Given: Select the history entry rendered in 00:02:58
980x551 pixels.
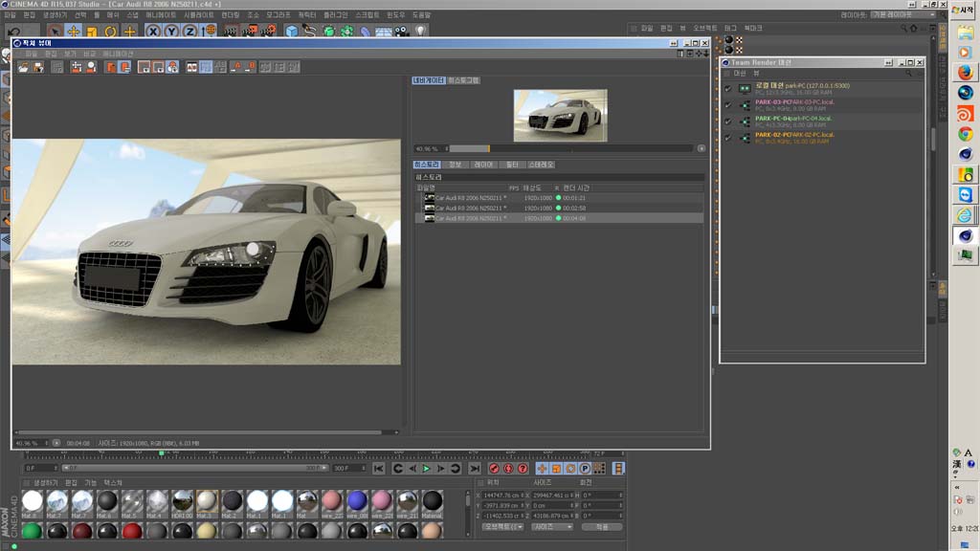Looking at the screenshot, I should [x=559, y=208].
